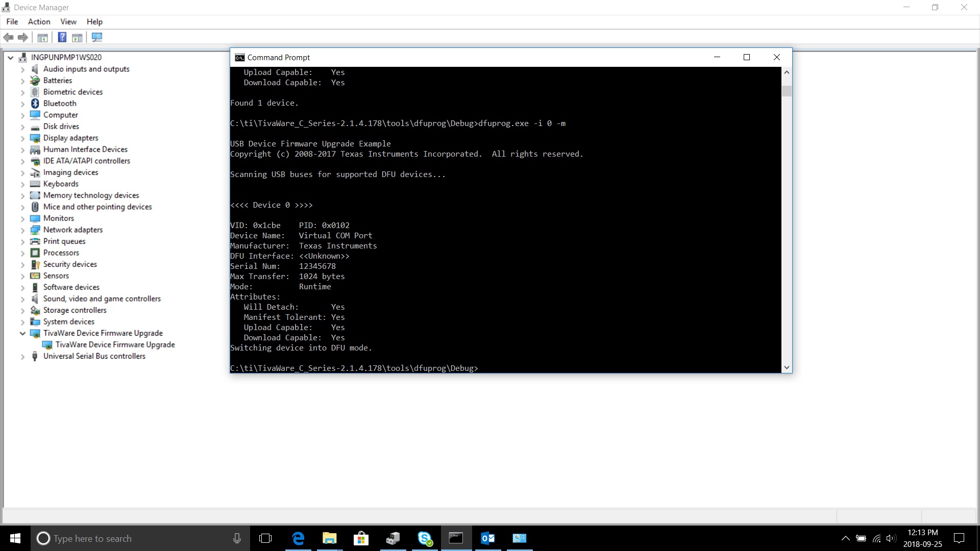Minimize the Command Prompt window
Screen dimensions: 980x551
tap(717, 57)
